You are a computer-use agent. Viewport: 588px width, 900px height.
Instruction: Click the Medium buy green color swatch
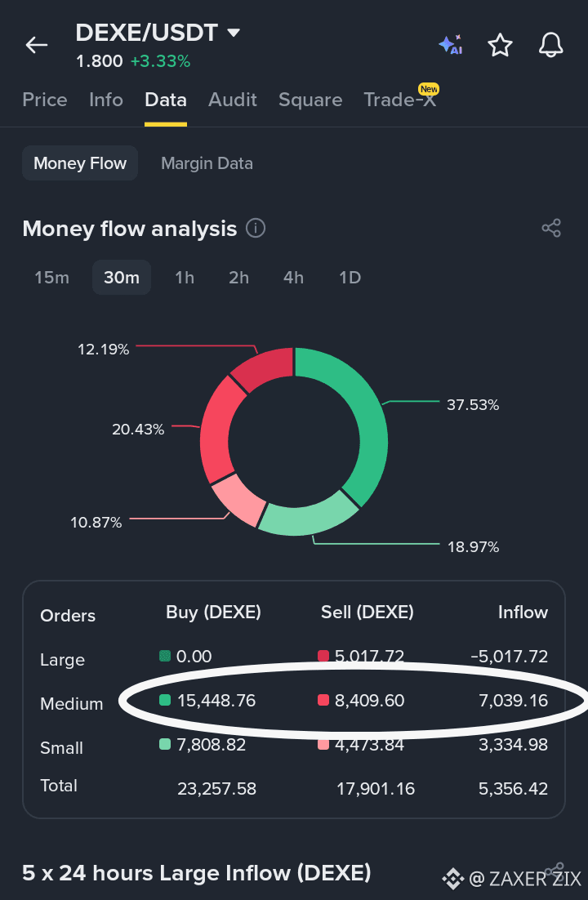(x=165, y=700)
